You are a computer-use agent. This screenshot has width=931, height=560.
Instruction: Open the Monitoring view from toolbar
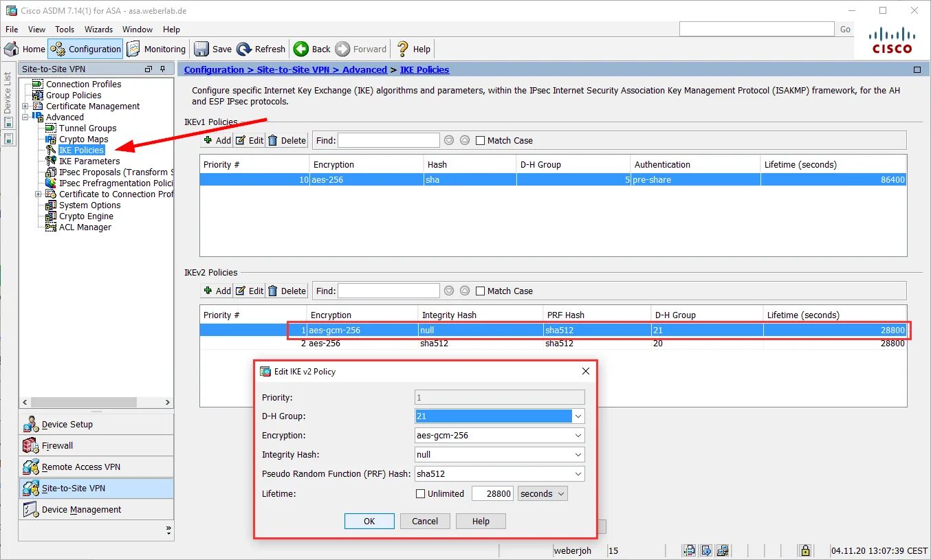pos(156,49)
